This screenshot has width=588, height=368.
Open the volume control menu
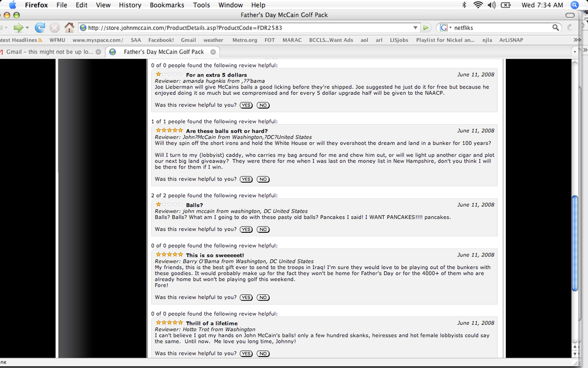pyautogui.click(x=492, y=5)
